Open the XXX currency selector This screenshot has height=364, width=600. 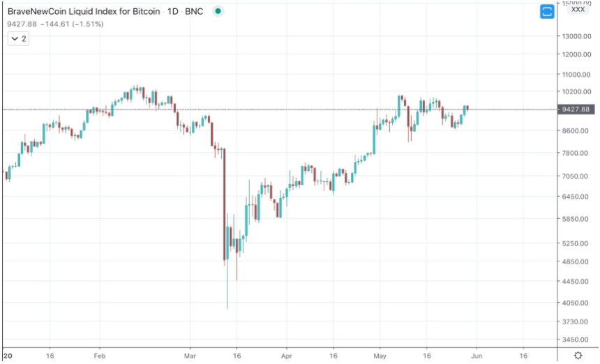[578, 10]
